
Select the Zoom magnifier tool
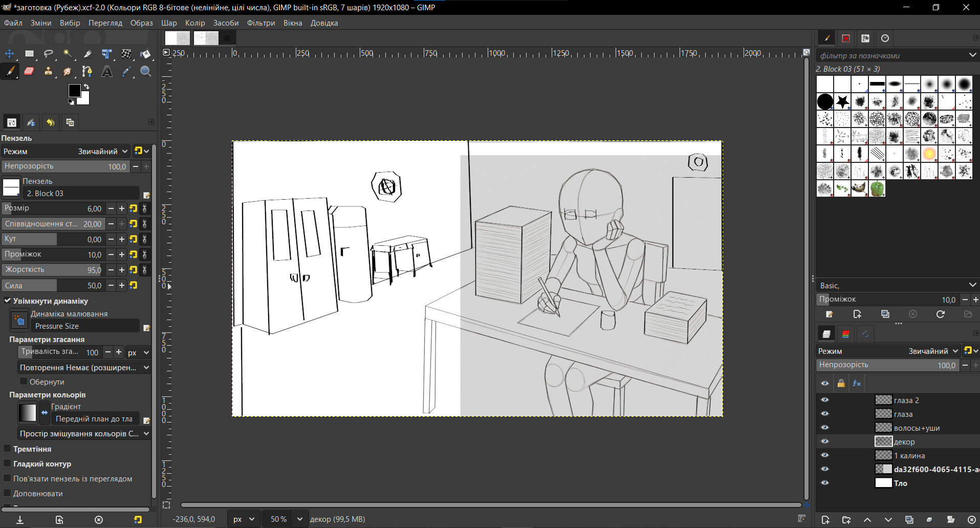pos(146,72)
